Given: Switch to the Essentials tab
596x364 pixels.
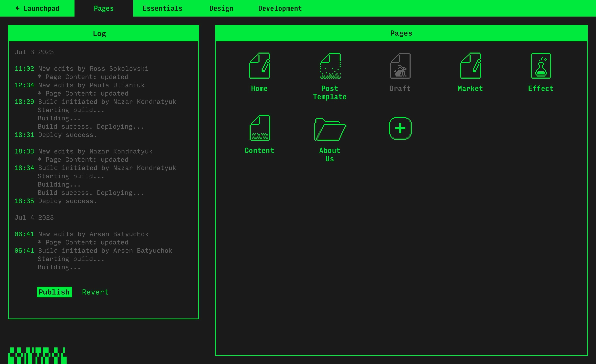Looking at the screenshot, I should tap(162, 8).
